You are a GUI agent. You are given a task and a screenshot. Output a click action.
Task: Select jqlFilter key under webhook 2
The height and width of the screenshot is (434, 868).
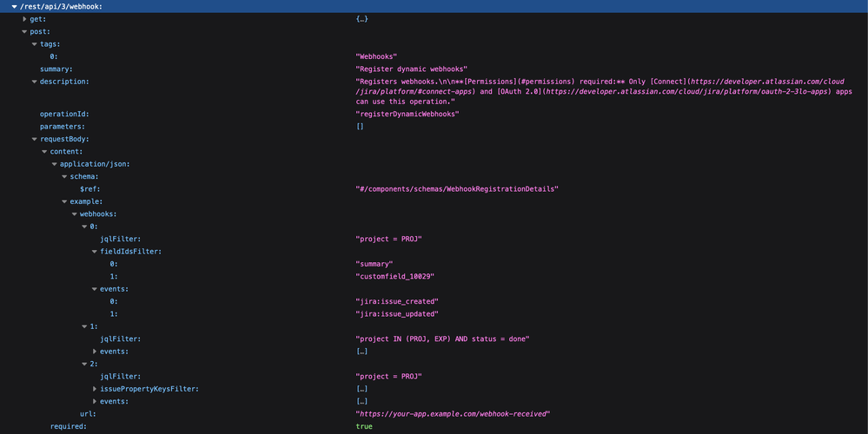click(x=120, y=377)
